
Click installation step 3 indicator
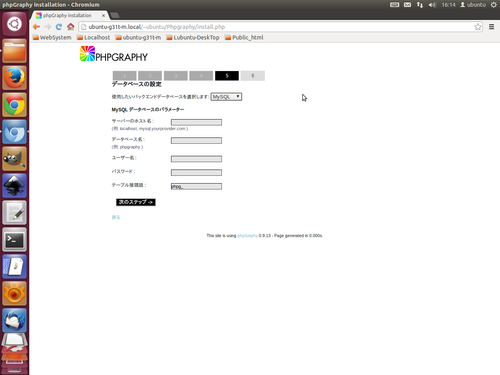tap(176, 76)
